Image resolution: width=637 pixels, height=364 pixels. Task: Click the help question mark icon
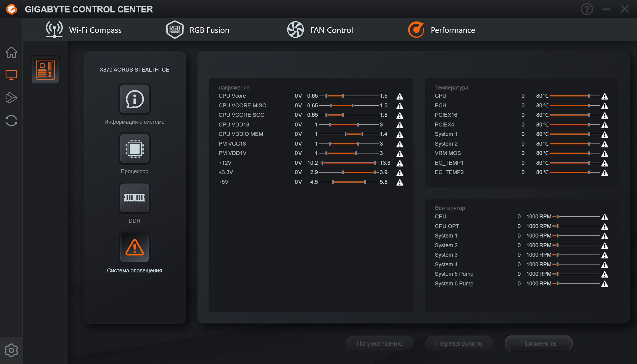[587, 9]
